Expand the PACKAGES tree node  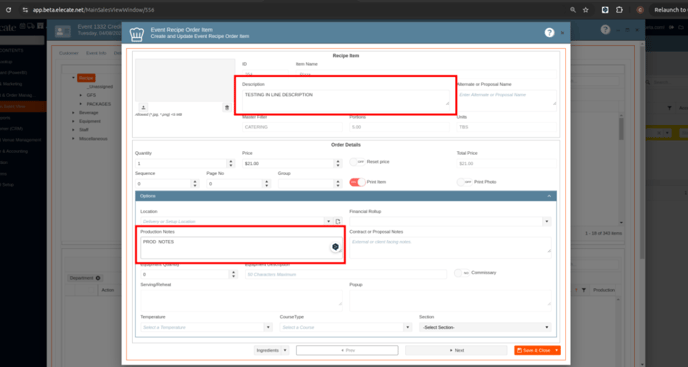pos(81,104)
